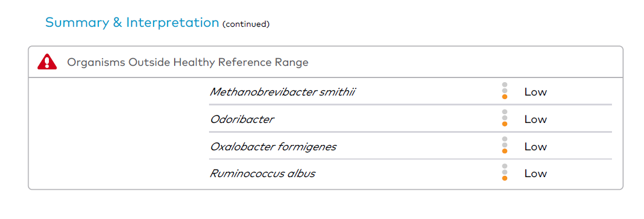Image resolution: width=644 pixels, height=219 pixels.
Task: Click the Low status for Oxalobacter formigenes
Action: coord(536,147)
